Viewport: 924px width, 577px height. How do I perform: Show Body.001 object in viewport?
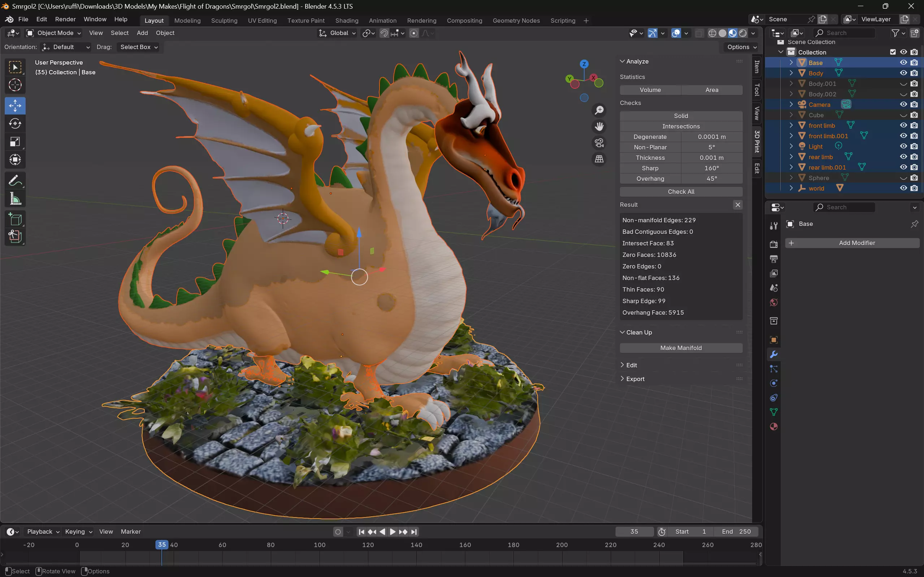pyautogui.click(x=903, y=84)
